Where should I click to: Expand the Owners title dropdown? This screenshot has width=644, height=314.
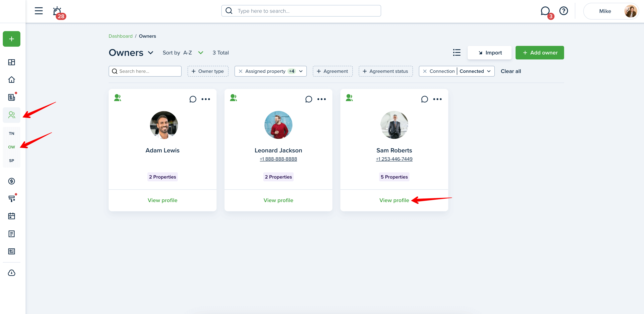click(150, 53)
